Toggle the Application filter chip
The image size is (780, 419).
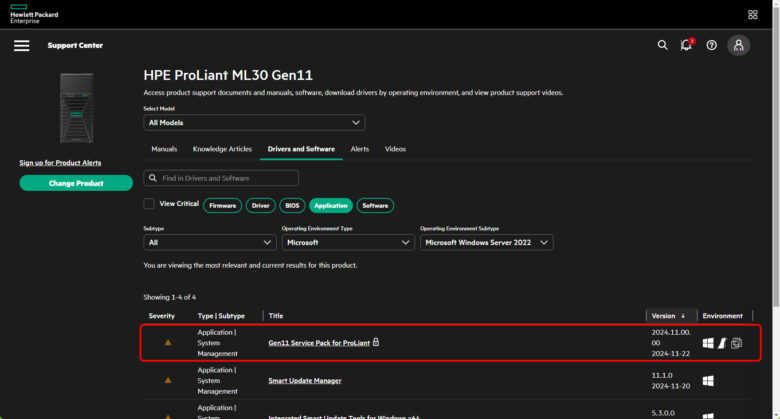(331, 206)
